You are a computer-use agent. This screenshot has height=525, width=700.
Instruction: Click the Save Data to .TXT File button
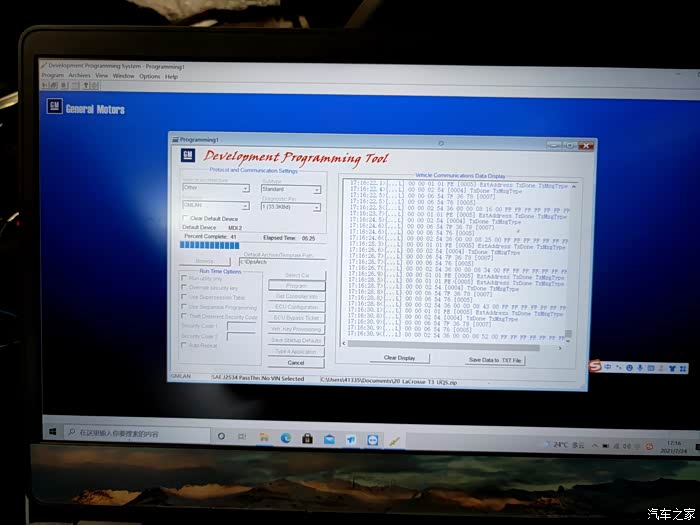[494, 359]
